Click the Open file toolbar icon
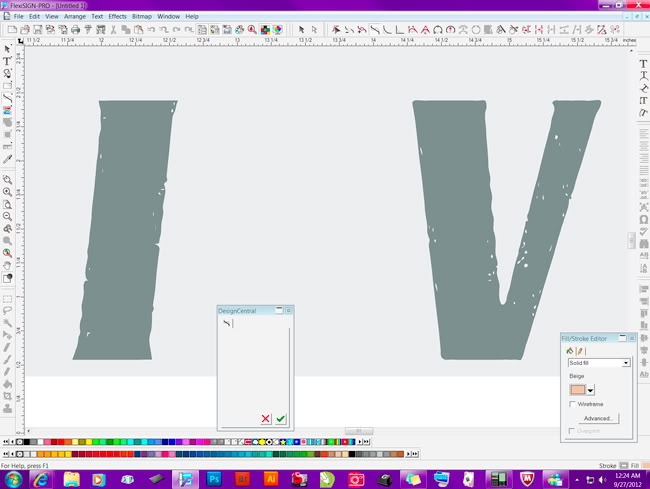 (x=25, y=29)
